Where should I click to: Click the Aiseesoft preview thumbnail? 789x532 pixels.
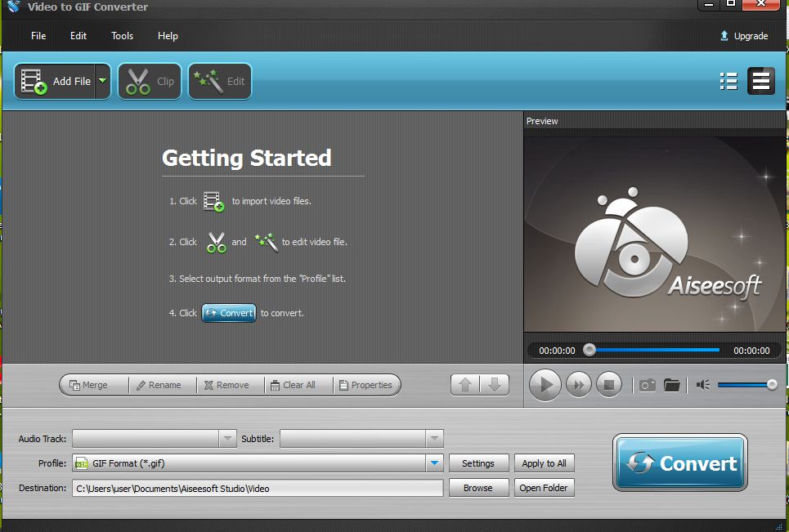click(655, 235)
